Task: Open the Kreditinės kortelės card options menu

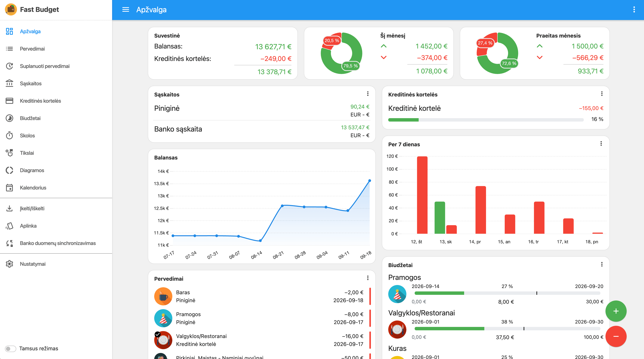Action: 602,94
